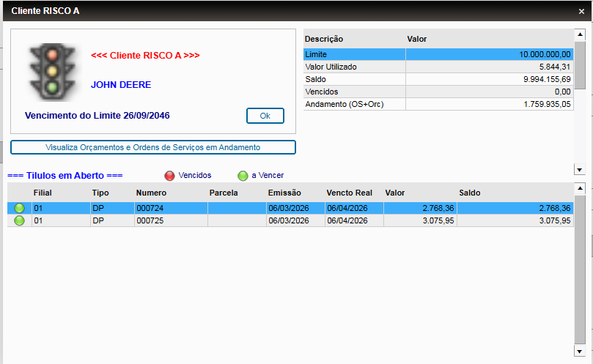The height and width of the screenshot is (364, 593).
Task: Click the Emissão column header
Action: tap(284, 193)
